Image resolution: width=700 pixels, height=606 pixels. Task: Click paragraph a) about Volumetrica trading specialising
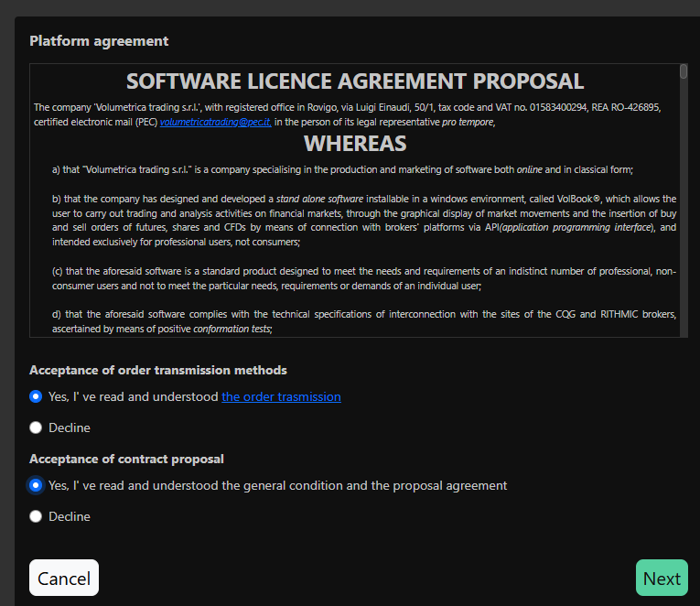pyautogui.click(x=343, y=169)
